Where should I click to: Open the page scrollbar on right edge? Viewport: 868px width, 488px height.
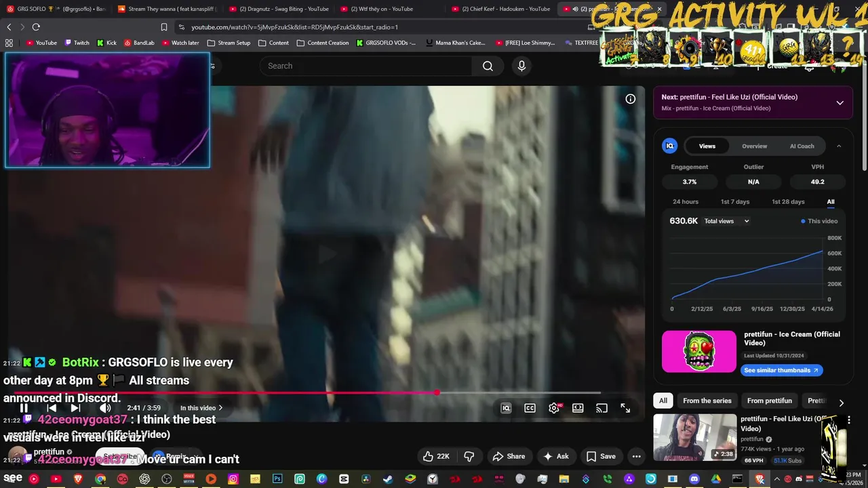pos(865,115)
